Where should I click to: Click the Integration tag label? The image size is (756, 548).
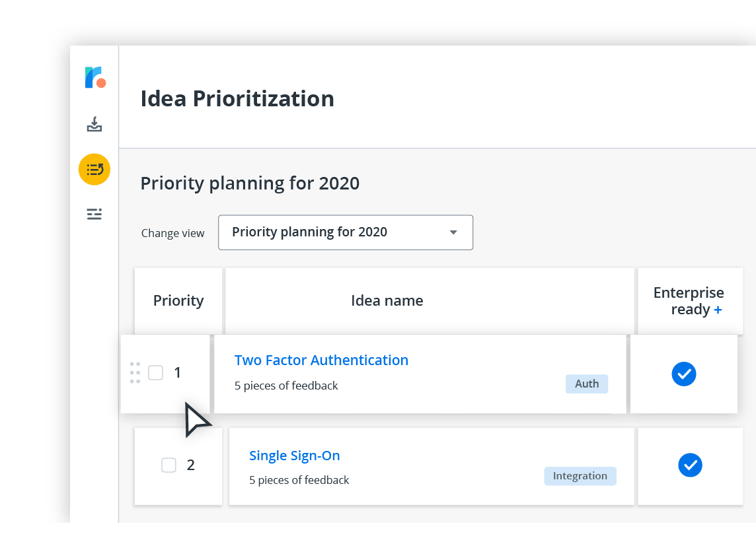(x=580, y=476)
